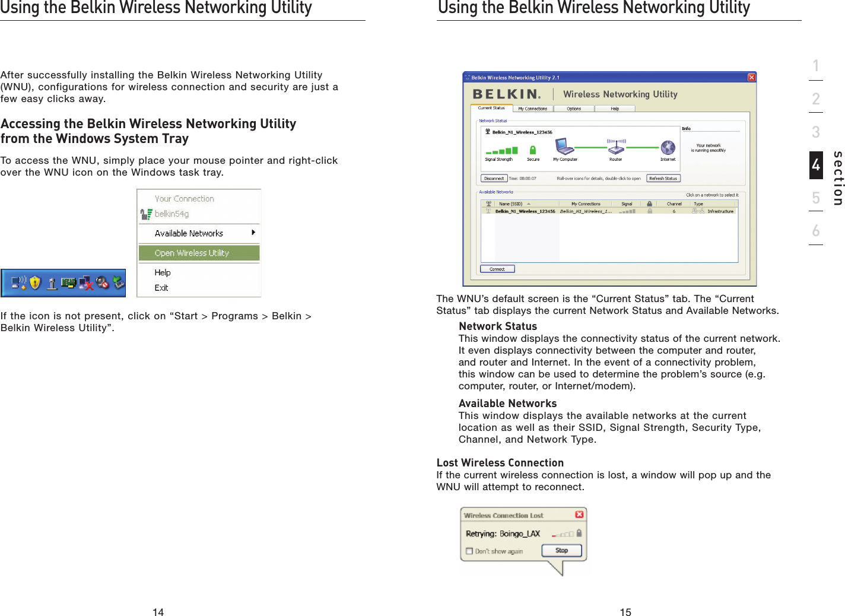
Task: Click italic Belkin_N1_Wireless_1... My Connections cell
Action: click(586, 211)
